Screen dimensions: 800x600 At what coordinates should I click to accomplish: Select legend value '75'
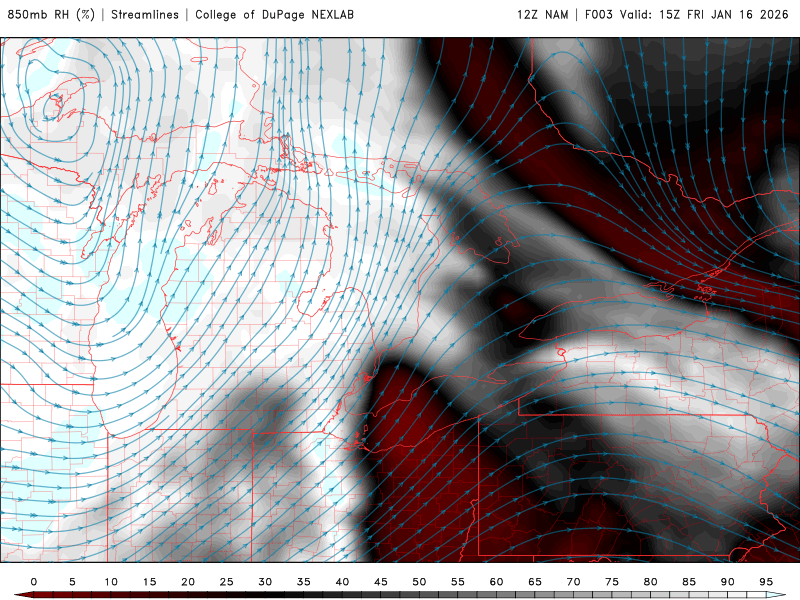pos(612,582)
